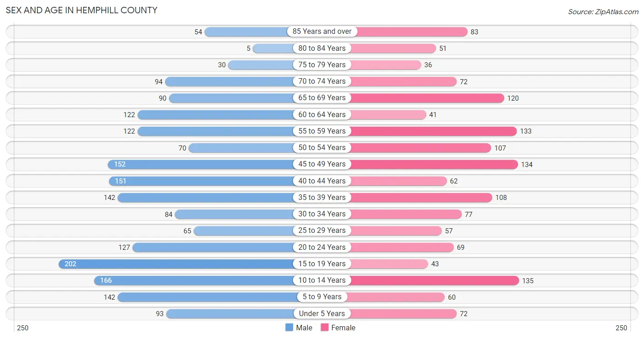Click the chart title Sex and Age in Hemphill County

tap(82, 10)
